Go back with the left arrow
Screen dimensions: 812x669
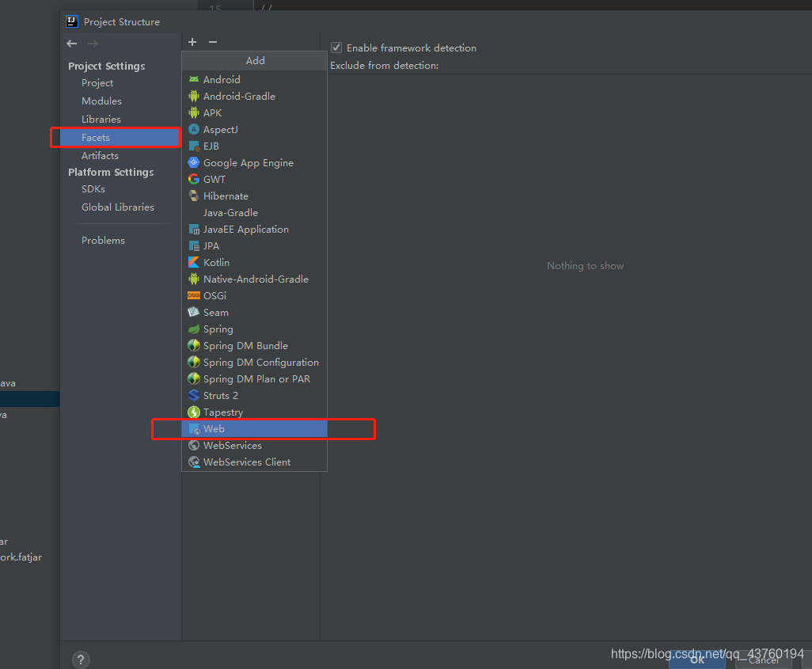point(72,44)
